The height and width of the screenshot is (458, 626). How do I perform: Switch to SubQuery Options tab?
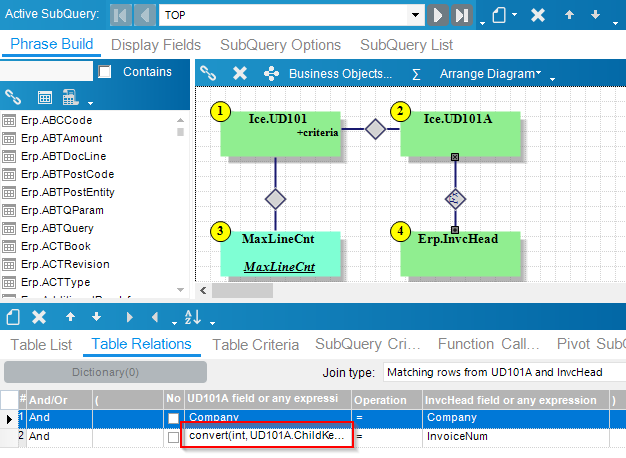(280, 45)
